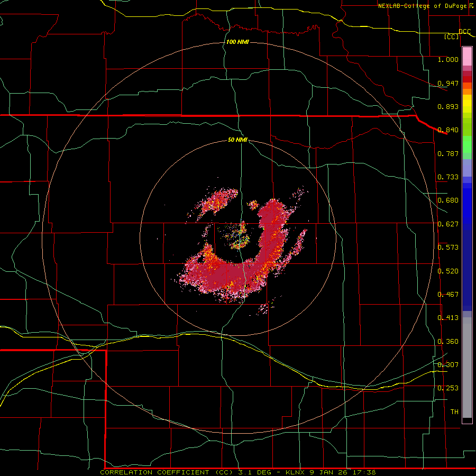This screenshot has height=476, width=476.
Task: Click the 0.520 scale value
Action: tap(448, 271)
